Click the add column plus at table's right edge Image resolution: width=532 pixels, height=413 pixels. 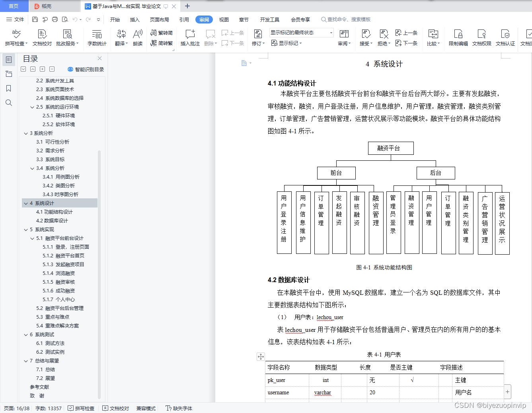pos(507,392)
